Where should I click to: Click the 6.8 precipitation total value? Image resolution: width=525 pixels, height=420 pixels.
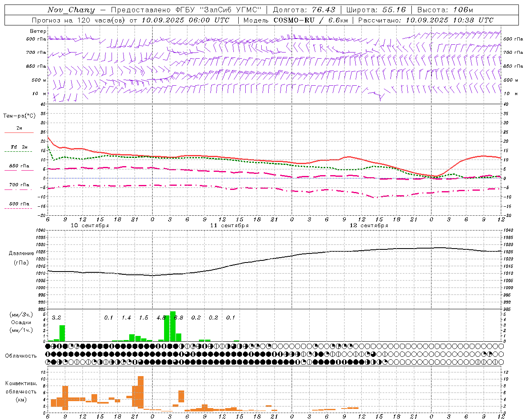point(178,318)
